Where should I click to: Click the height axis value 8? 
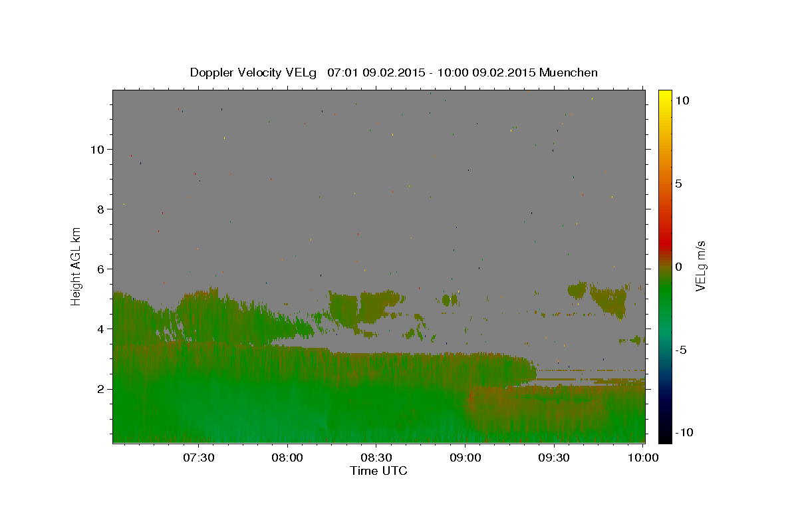coord(101,209)
